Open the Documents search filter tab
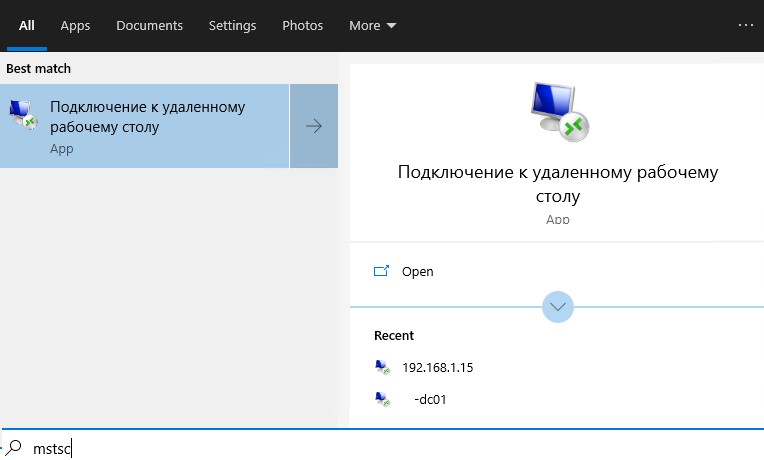The image size is (764, 460). pos(149,25)
